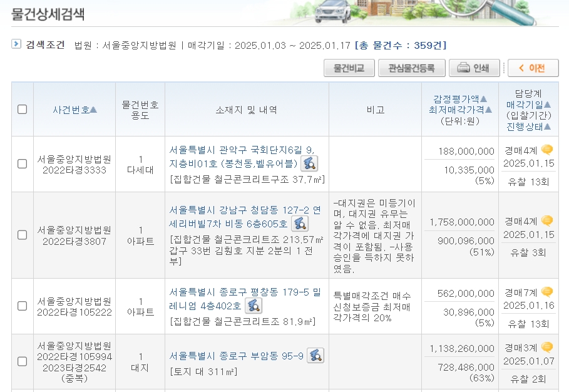Select appraisal value 188,000,000
Viewport: 569px width, 392px height.
pos(466,152)
